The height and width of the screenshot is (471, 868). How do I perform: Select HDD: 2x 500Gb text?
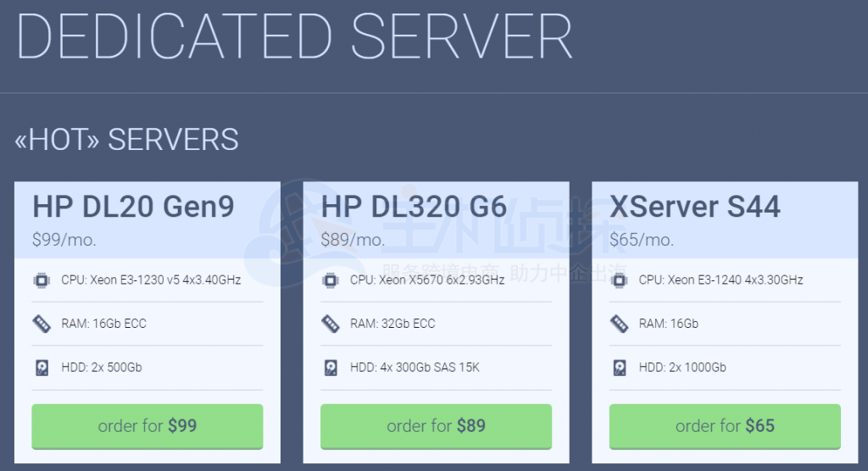tap(102, 368)
